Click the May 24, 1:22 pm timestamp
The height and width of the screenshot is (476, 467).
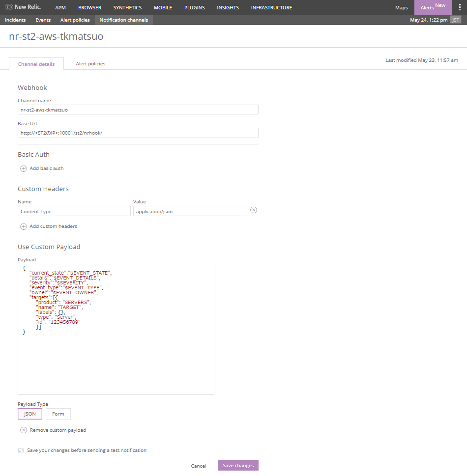[x=429, y=20]
